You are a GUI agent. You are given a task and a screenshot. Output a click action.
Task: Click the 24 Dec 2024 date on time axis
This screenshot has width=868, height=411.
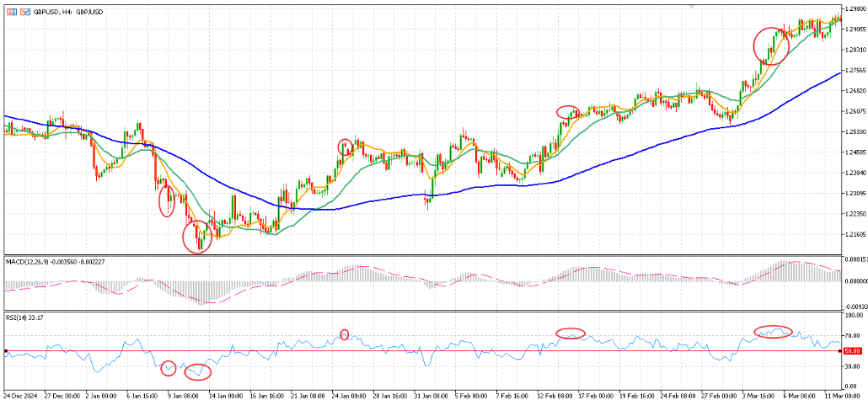point(19,395)
